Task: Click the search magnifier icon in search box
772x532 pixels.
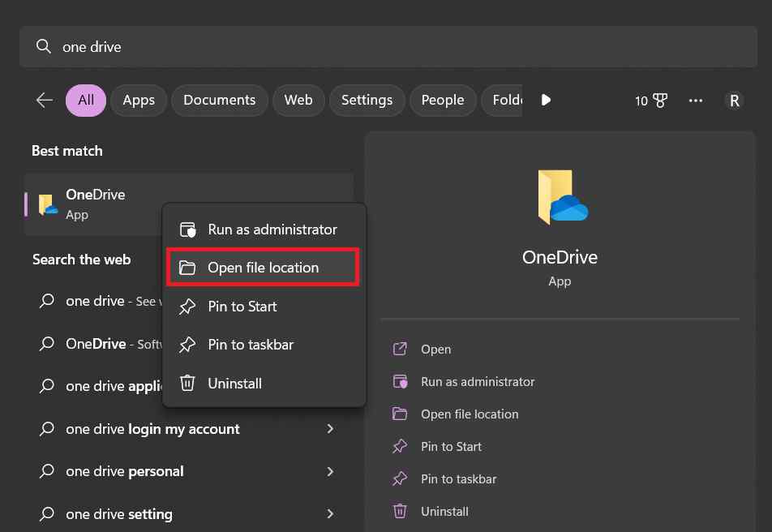Action: click(43, 46)
